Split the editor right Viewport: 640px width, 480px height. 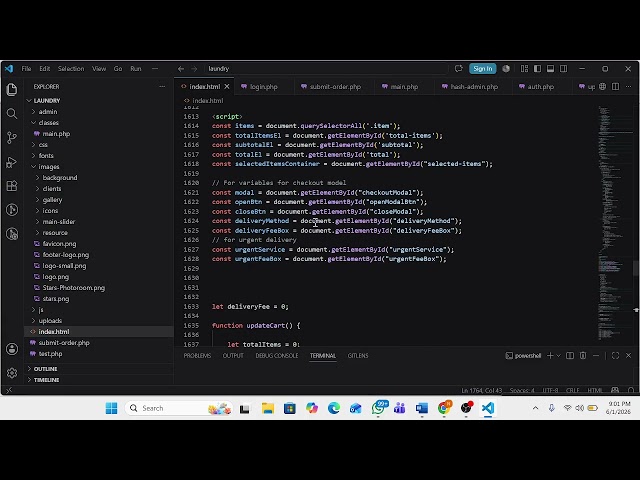(616, 87)
